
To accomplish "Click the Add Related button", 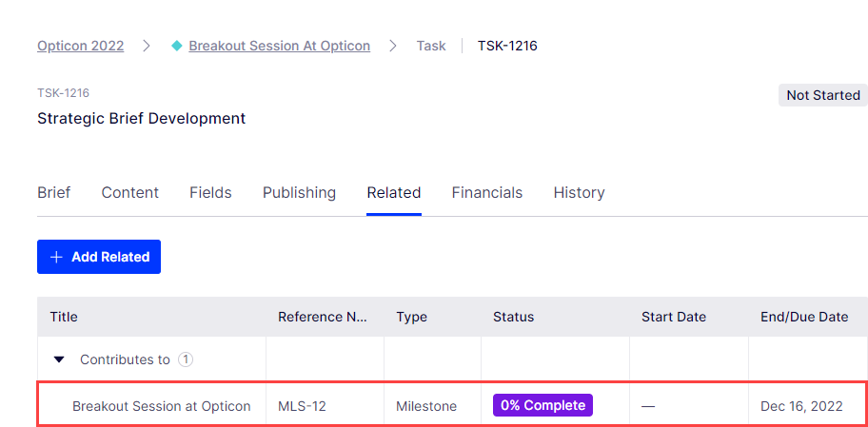I will click(x=99, y=257).
